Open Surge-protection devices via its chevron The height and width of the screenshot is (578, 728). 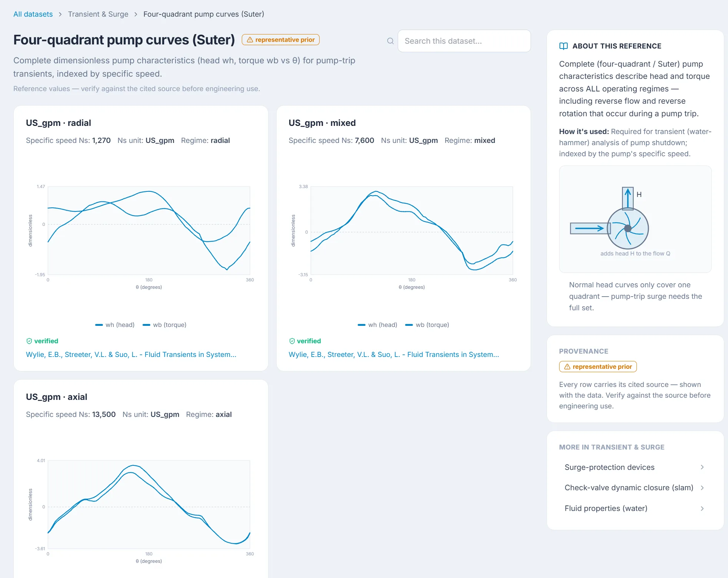click(702, 467)
